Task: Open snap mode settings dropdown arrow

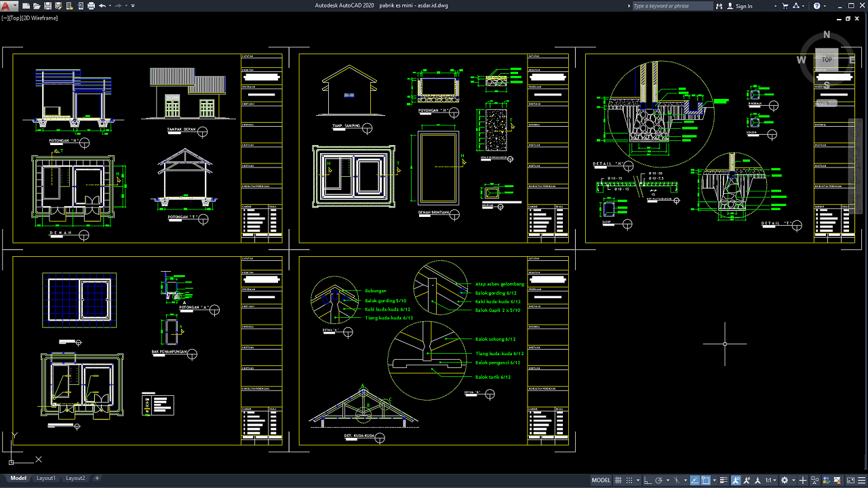Action: (x=638, y=480)
